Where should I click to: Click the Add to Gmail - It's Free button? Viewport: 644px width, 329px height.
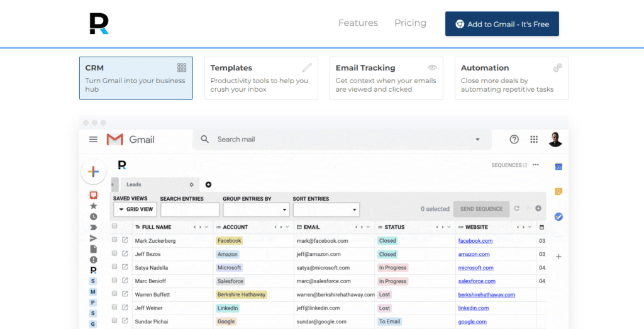pyautogui.click(x=502, y=24)
